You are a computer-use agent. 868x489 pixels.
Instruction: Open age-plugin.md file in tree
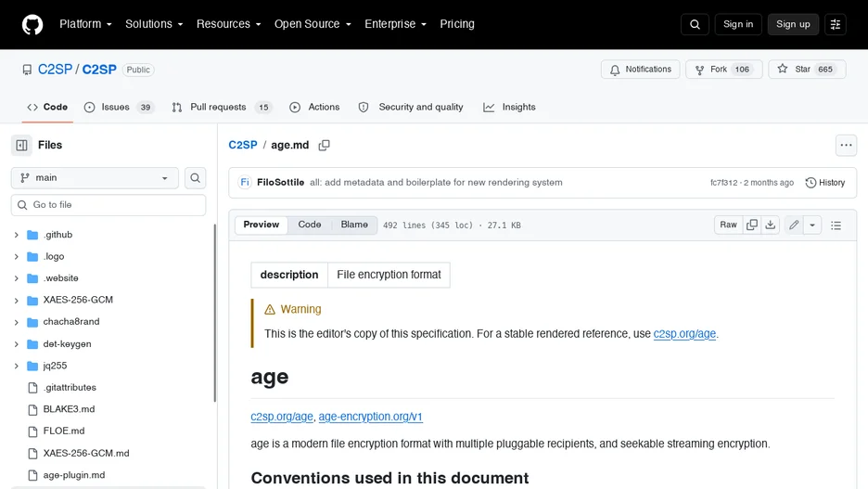[73, 475]
